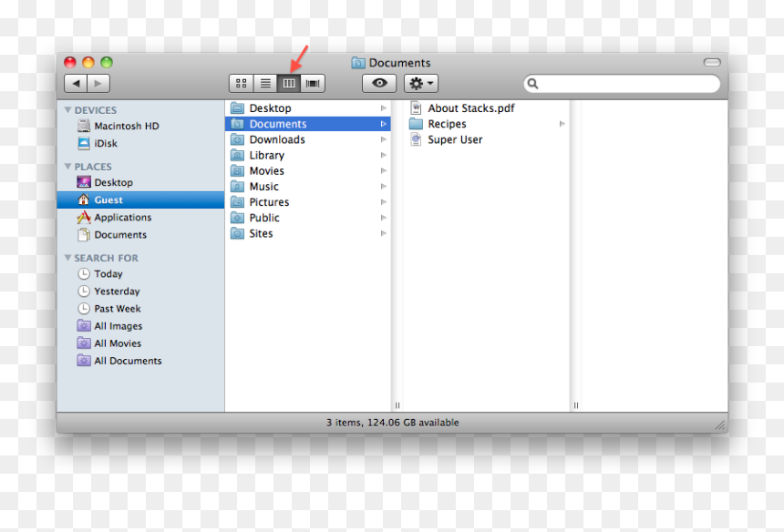The width and height of the screenshot is (784, 532).
Task: Select the highlighted Documents folder row
Action: coord(308,124)
